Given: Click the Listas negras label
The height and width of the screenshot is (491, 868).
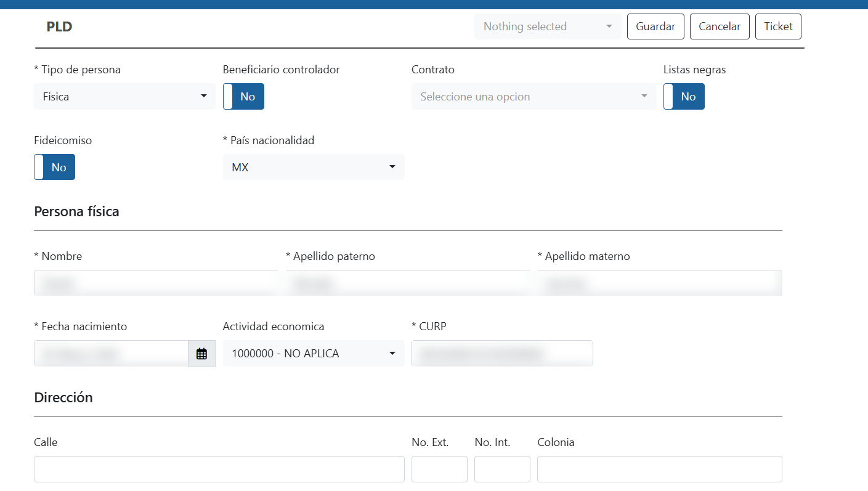Looking at the screenshot, I should click(694, 70).
